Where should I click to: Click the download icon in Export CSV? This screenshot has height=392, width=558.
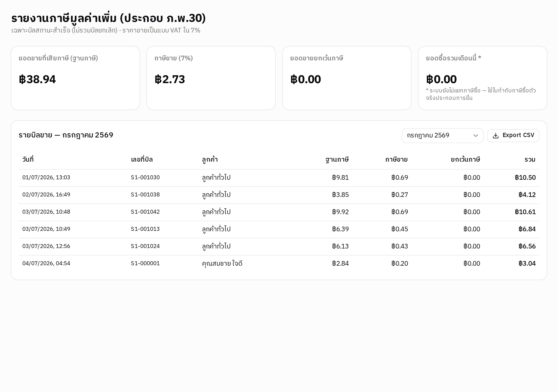coord(495,136)
